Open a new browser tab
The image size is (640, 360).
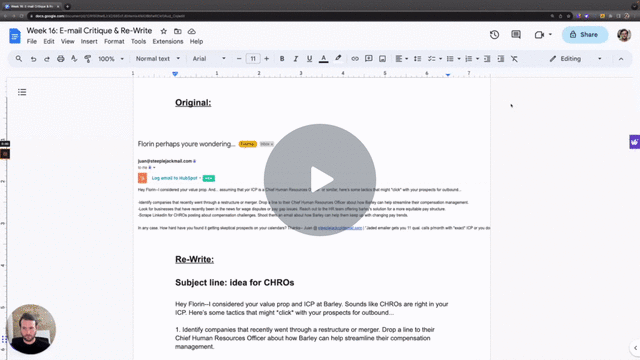[x=67, y=6]
